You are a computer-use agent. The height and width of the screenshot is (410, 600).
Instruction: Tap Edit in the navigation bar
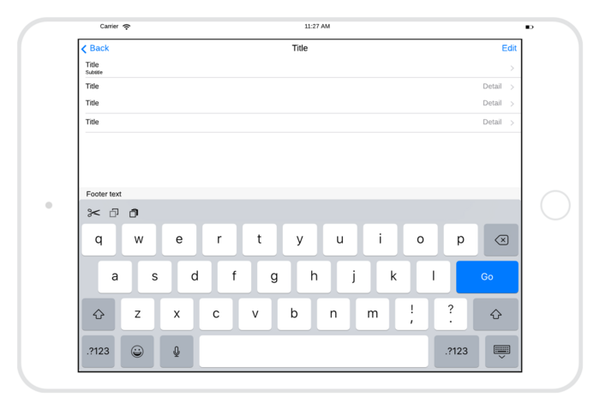(509, 48)
